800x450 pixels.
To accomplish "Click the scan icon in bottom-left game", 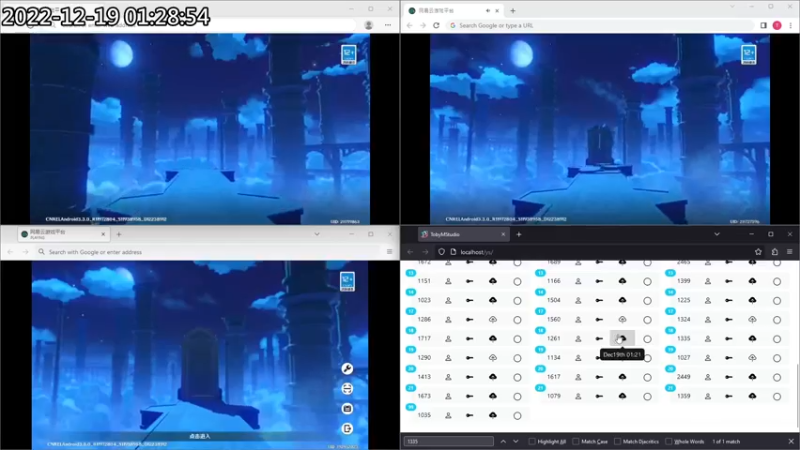I will pos(347,389).
